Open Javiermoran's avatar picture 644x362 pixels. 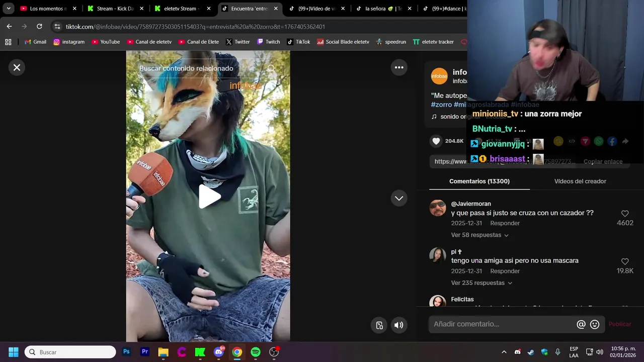pyautogui.click(x=438, y=207)
